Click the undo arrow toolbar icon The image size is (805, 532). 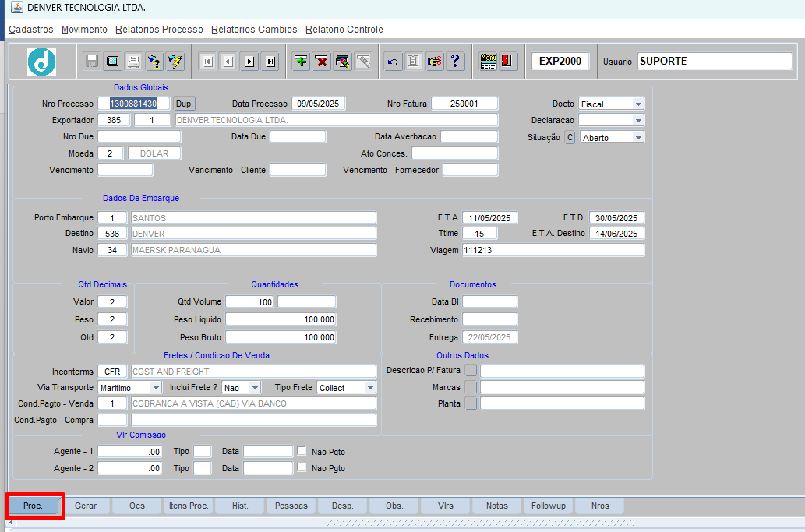click(x=393, y=62)
